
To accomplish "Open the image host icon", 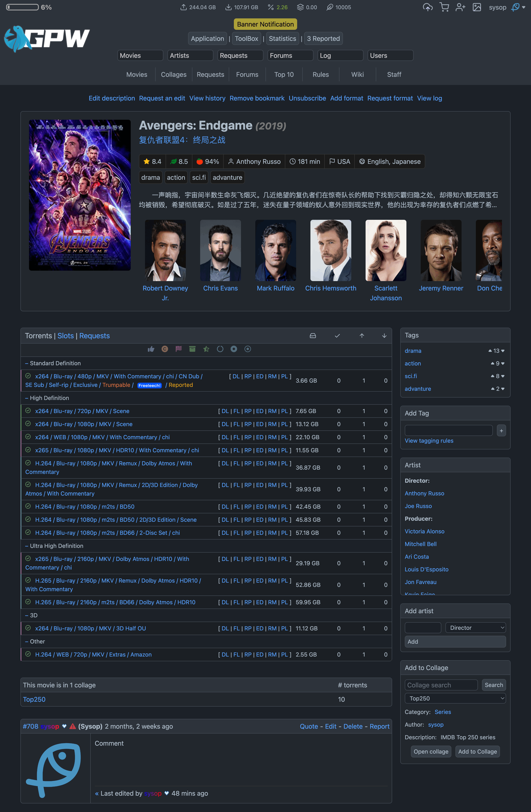I will pos(477,7).
